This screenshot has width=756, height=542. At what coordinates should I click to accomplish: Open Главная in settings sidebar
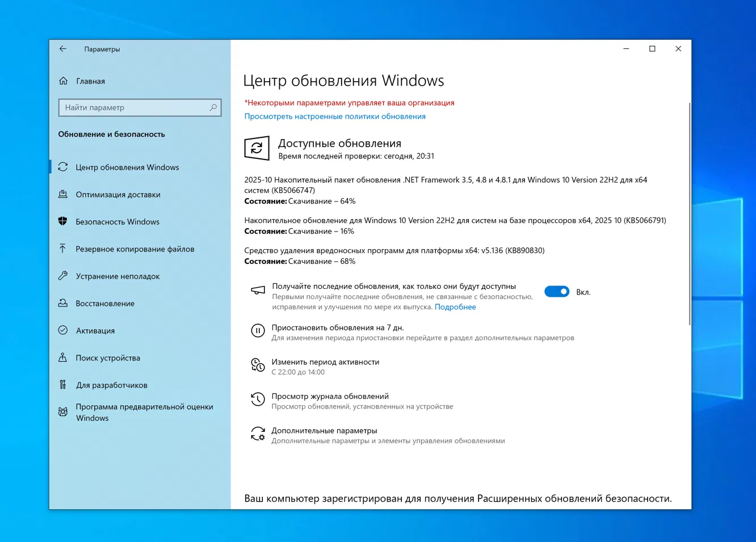coord(91,81)
